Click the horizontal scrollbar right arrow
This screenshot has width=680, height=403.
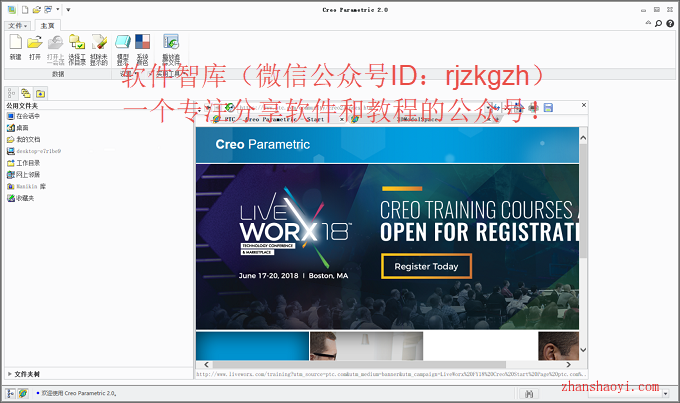click(x=568, y=365)
